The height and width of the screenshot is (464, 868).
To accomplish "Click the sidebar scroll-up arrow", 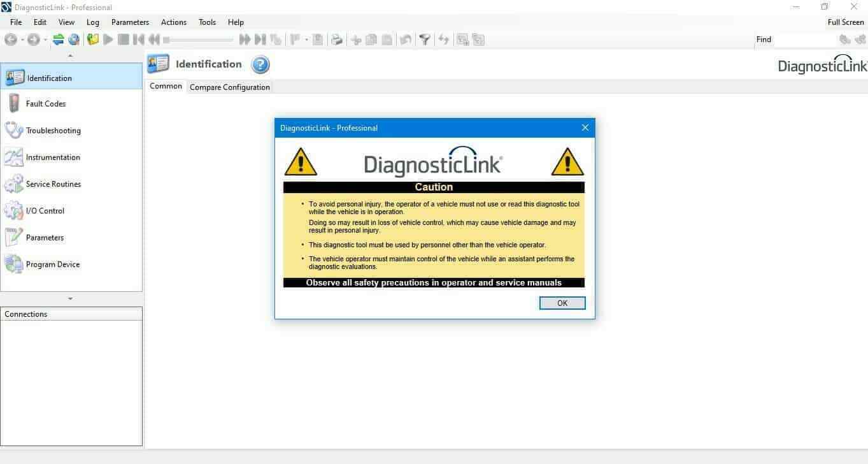I will [70, 56].
